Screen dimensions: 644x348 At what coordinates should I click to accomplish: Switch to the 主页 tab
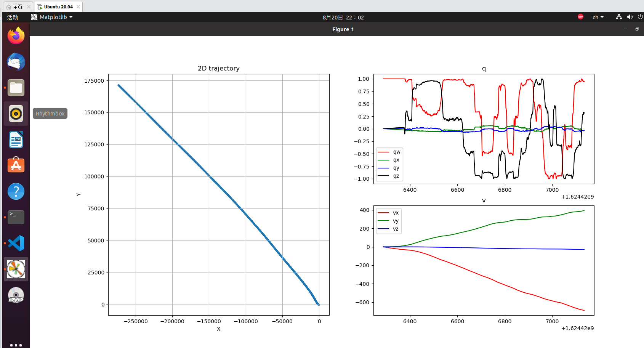pos(18,7)
